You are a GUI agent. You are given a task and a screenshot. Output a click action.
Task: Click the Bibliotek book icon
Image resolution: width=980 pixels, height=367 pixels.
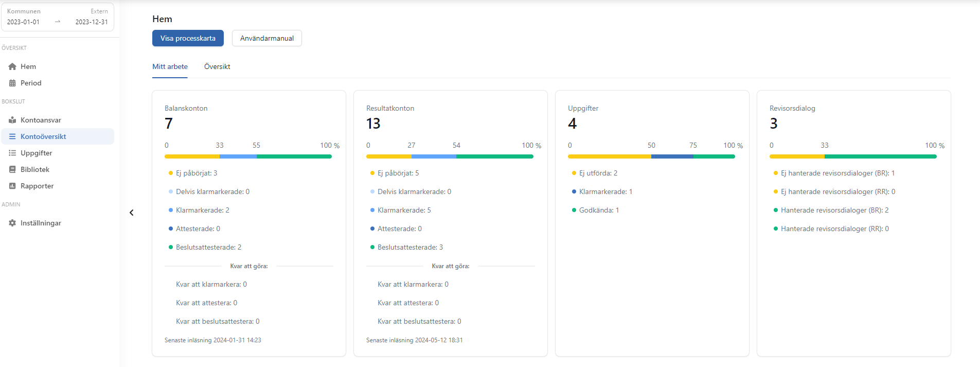tap(12, 169)
